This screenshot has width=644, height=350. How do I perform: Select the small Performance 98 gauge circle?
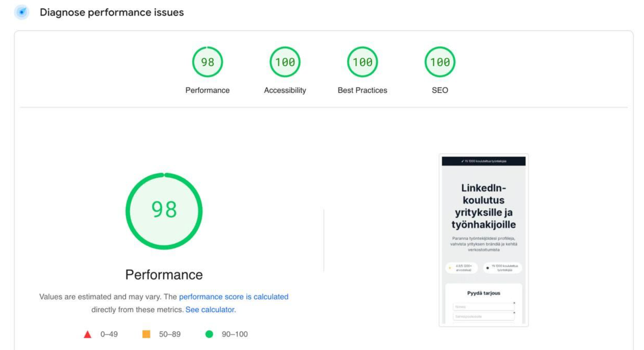tap(207, 62)
